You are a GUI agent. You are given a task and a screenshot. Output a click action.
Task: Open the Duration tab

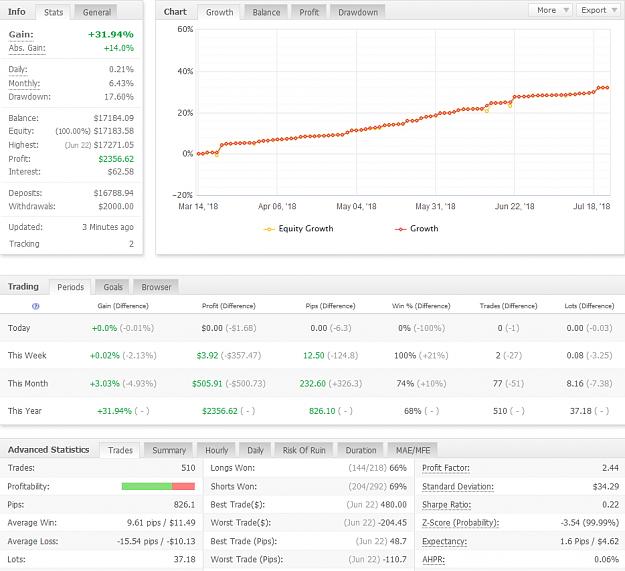361,450
